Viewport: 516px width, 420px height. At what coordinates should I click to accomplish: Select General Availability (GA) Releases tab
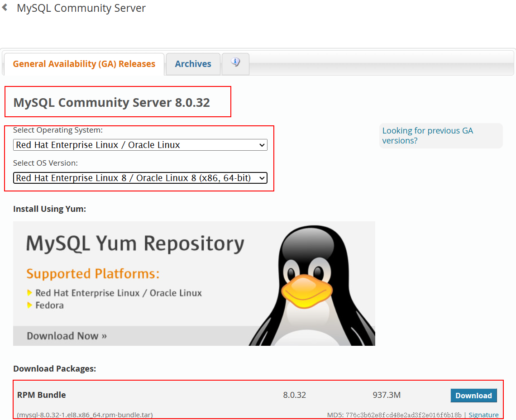click(x=84, y=64)
